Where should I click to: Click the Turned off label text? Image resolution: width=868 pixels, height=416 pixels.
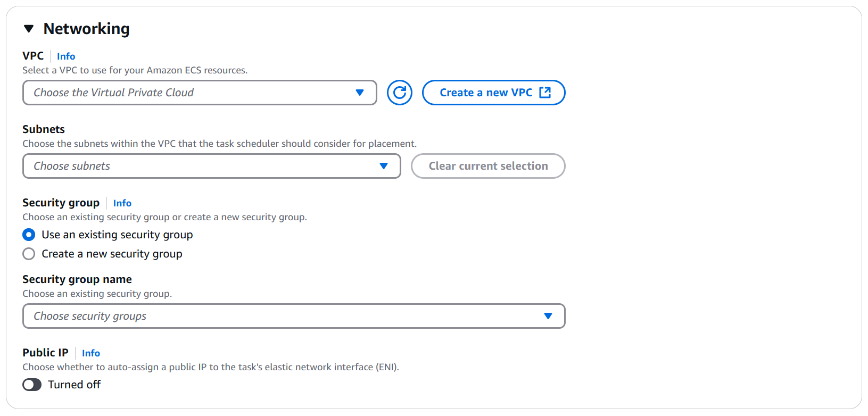(74, 385)
